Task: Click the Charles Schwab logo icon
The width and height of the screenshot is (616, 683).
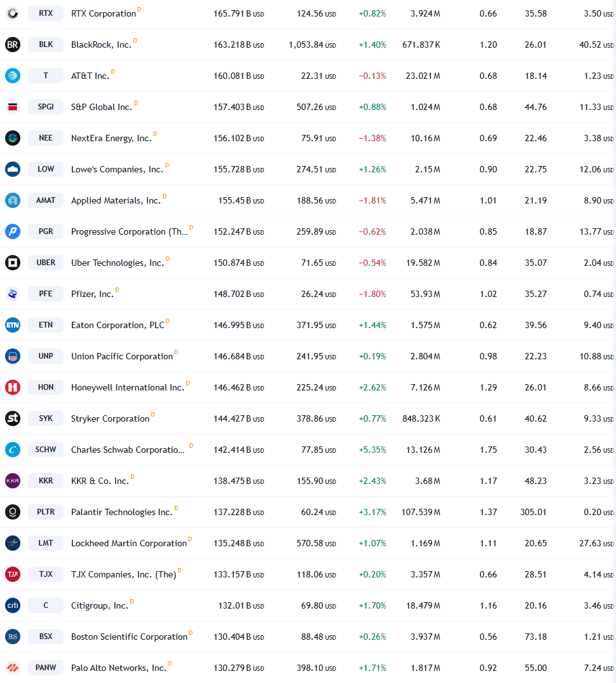Action: coord(13,450)
